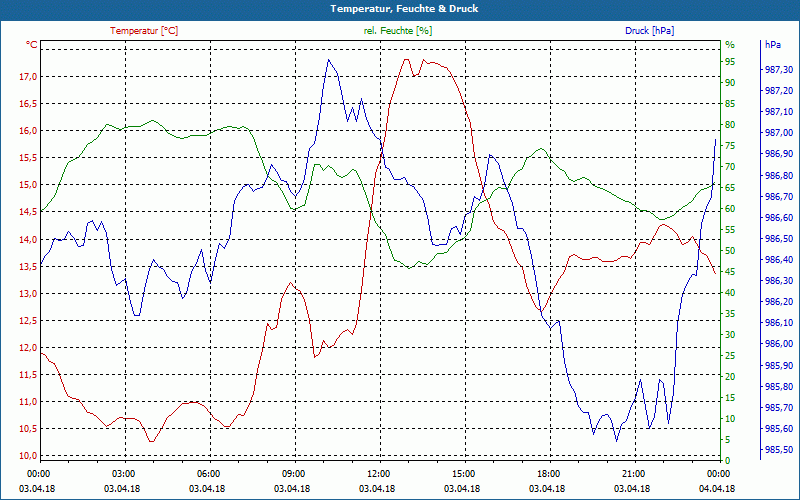Click the '65' humidity axis value
This screenshot has height=500, width=800.
(x=730, y=188)
